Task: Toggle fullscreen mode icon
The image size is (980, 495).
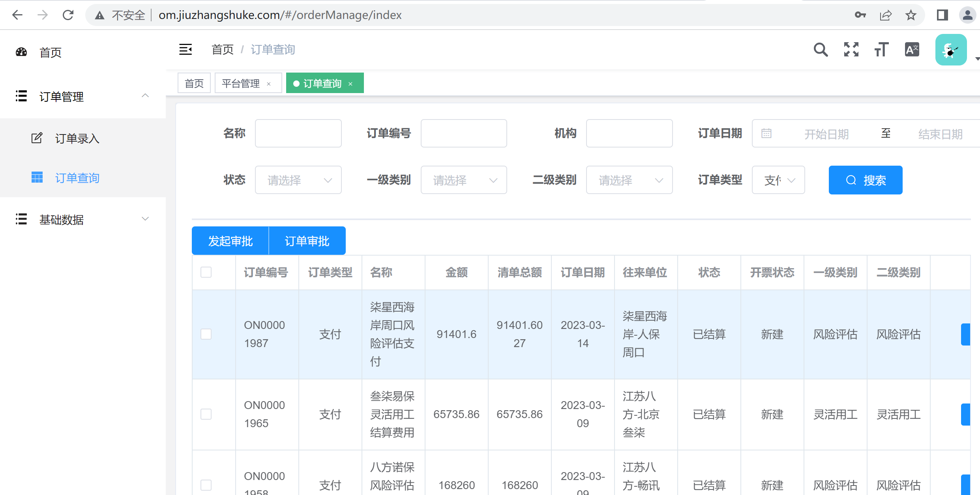Action: coord(851,50)
